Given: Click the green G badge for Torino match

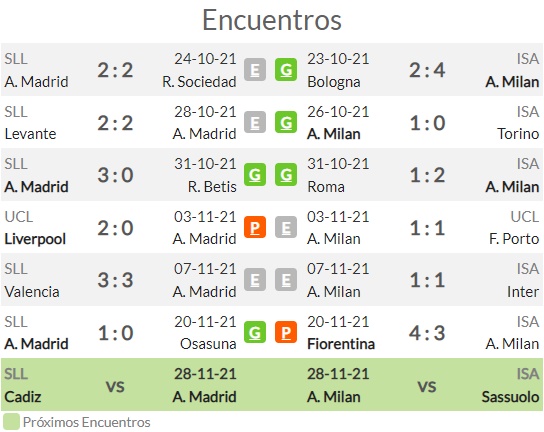Looking at the screenshot, I should click(286, 122).
